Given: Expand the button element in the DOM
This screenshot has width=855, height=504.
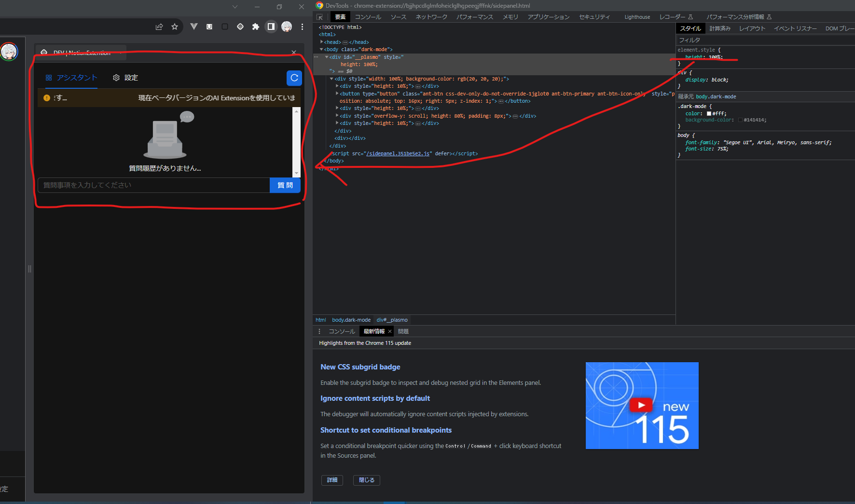Looking at the screenshot, I should click(337, 94).
